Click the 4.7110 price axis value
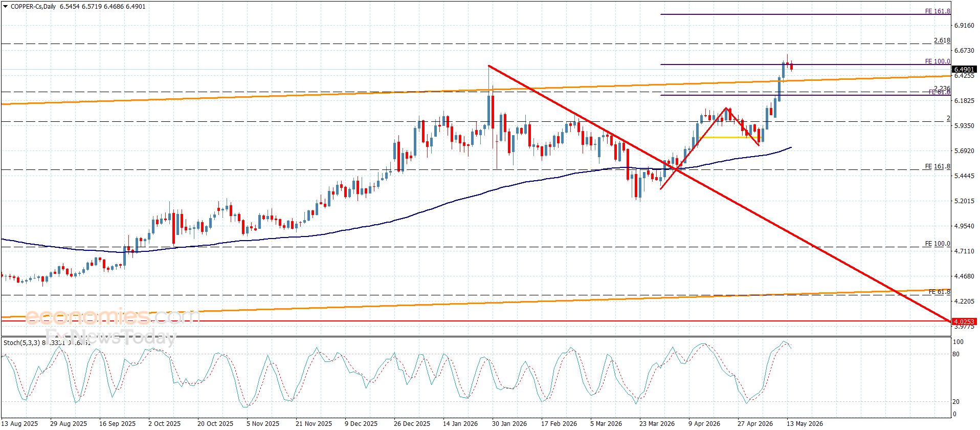The image size is (980, 430). pos(964,251)
